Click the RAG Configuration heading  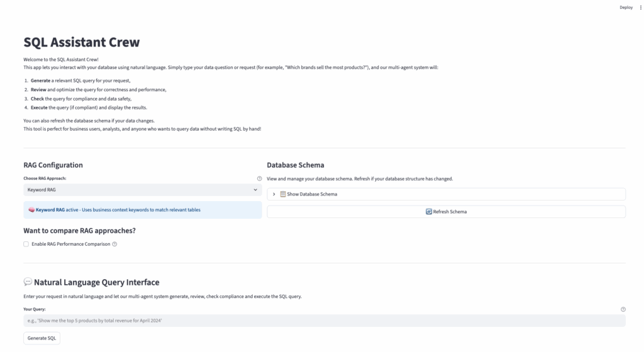(53, 165)
